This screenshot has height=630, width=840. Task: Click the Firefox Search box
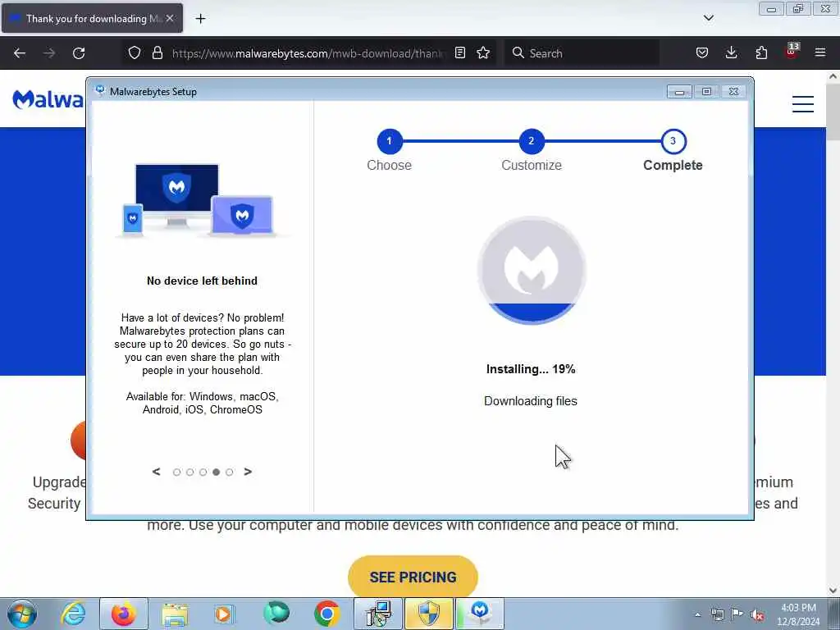pyautogui.click(x=583, y=53)
